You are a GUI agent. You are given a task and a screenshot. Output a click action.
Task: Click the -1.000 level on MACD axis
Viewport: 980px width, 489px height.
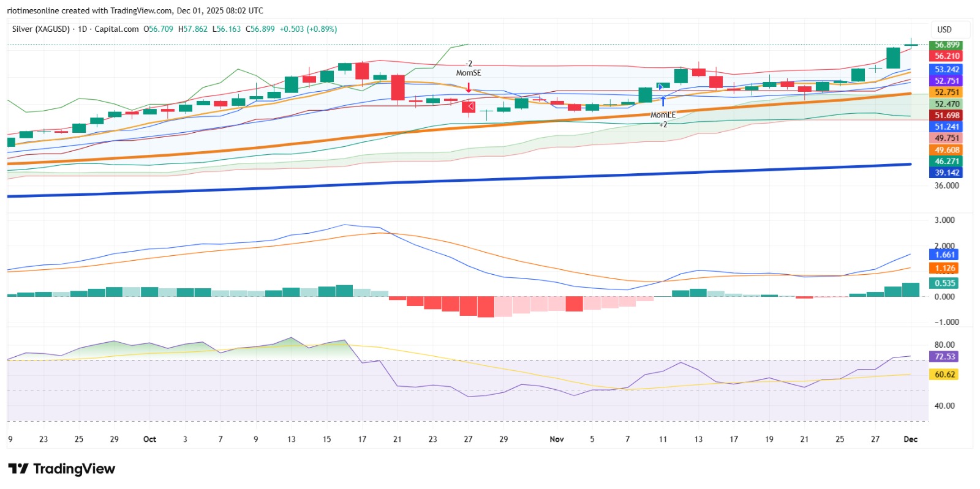tap(946, 322)
